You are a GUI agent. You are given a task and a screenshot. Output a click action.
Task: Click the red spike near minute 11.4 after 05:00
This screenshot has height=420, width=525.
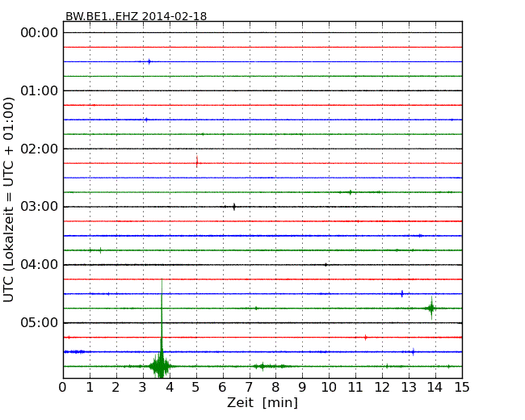point(366,338)
